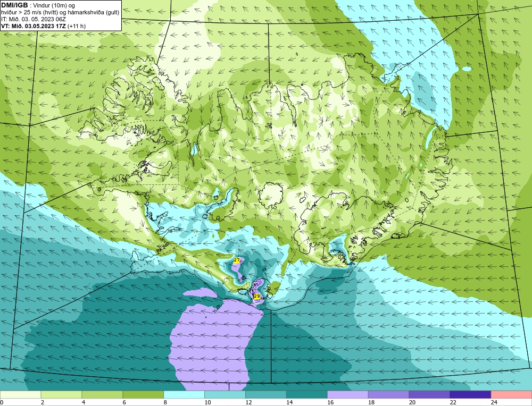Image resolution: width=532 pixels, height=406 pixels.
Task: Click the 4–6 m/s green legend swatch
Action: [102, 395]
